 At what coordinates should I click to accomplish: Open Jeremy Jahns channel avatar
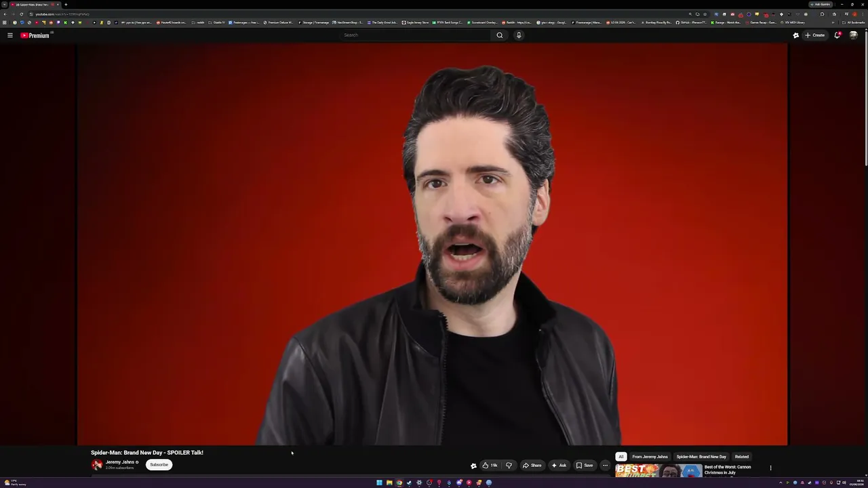tap(97, 465)
